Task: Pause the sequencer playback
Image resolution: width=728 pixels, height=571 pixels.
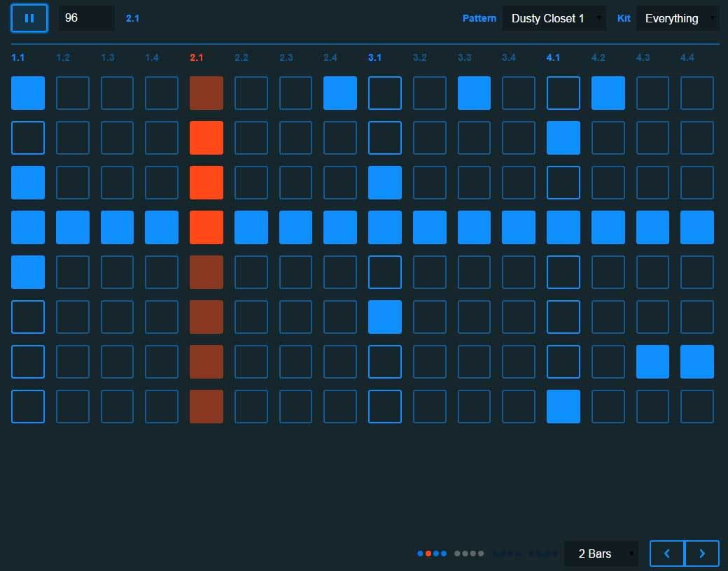Action: point(29,18)
